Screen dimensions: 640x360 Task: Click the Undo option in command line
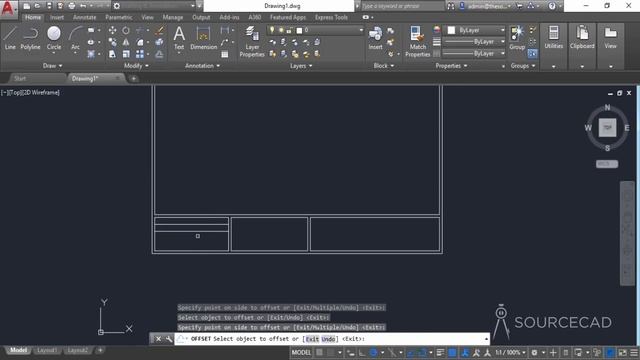click(328, 339)
